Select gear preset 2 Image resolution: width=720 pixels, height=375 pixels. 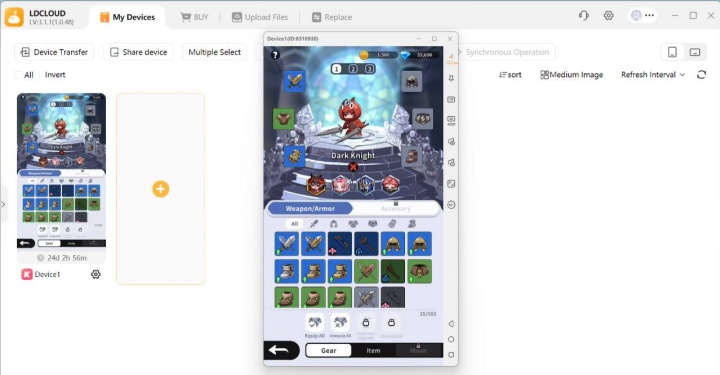pos(353,69)
